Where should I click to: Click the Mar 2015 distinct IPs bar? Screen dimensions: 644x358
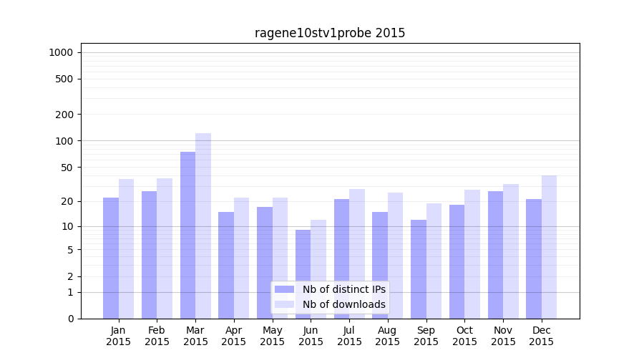pos(187,235)
